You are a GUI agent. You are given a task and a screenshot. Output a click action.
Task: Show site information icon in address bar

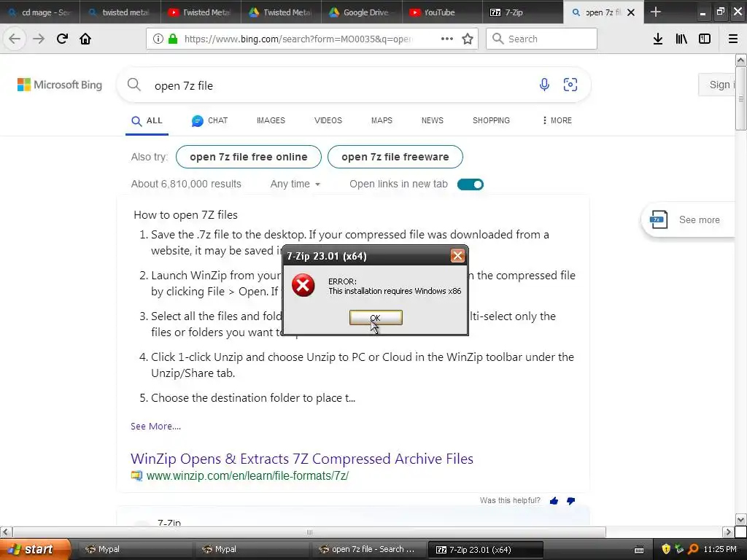158,39
